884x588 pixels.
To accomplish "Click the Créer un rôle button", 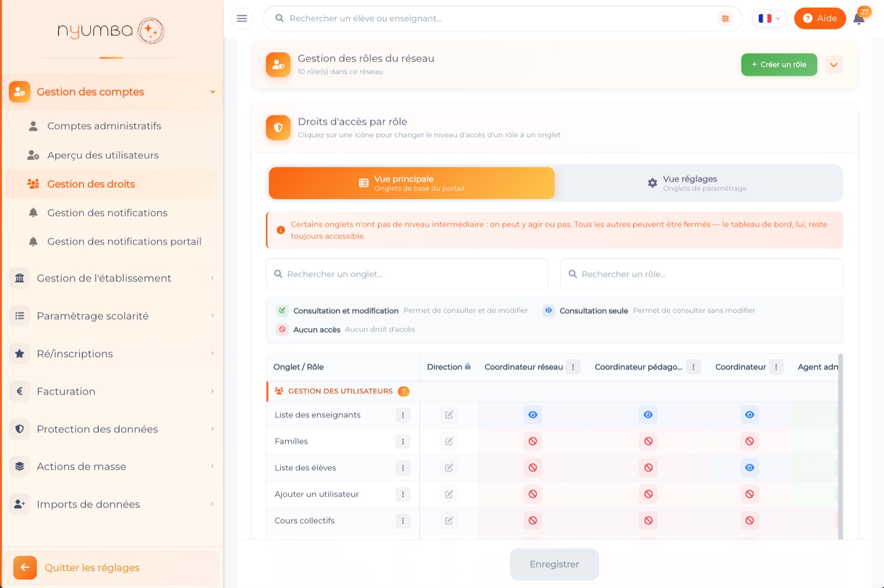I will click(779, 65).
